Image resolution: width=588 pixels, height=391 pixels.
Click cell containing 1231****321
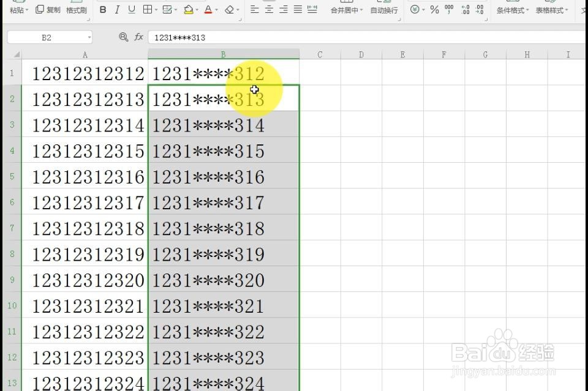(x=224, y=305)
